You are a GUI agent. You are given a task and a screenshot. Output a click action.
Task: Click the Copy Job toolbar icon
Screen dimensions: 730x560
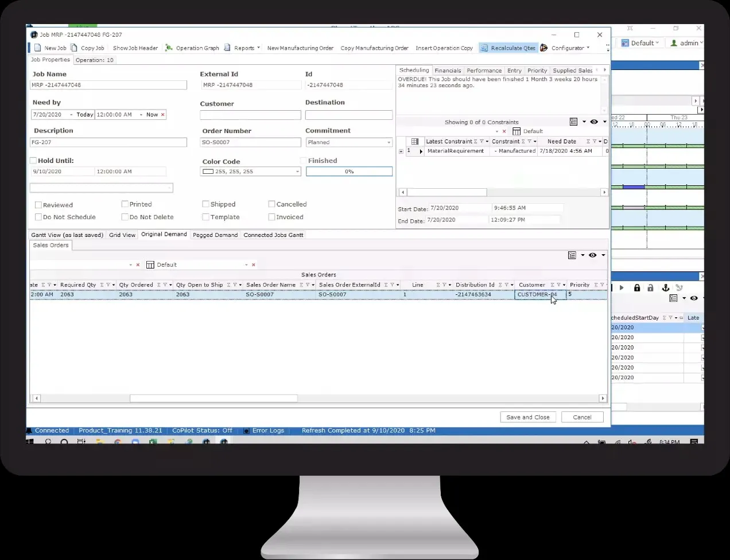click(74, 48)
